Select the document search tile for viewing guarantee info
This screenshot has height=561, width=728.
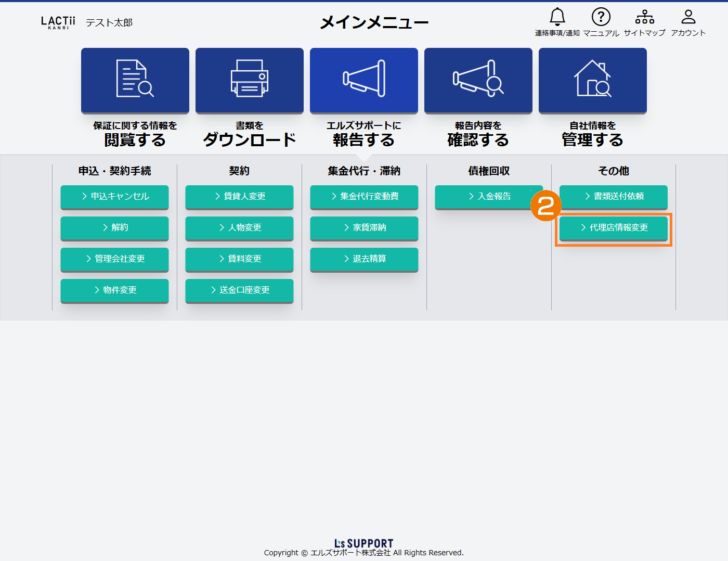click(135, 80)
